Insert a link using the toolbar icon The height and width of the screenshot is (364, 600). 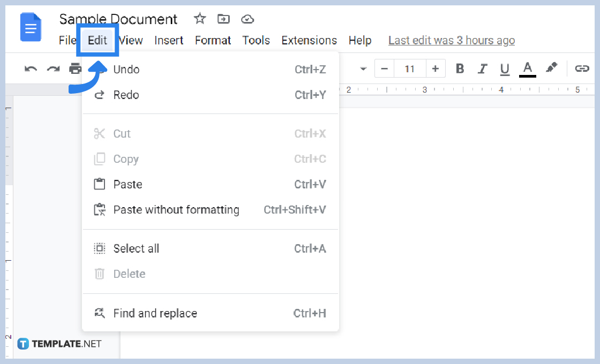582,69
